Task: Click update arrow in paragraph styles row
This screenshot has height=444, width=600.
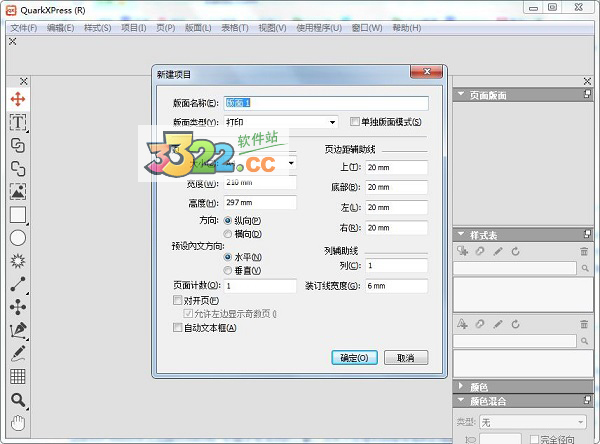Action: click(515, 251)
